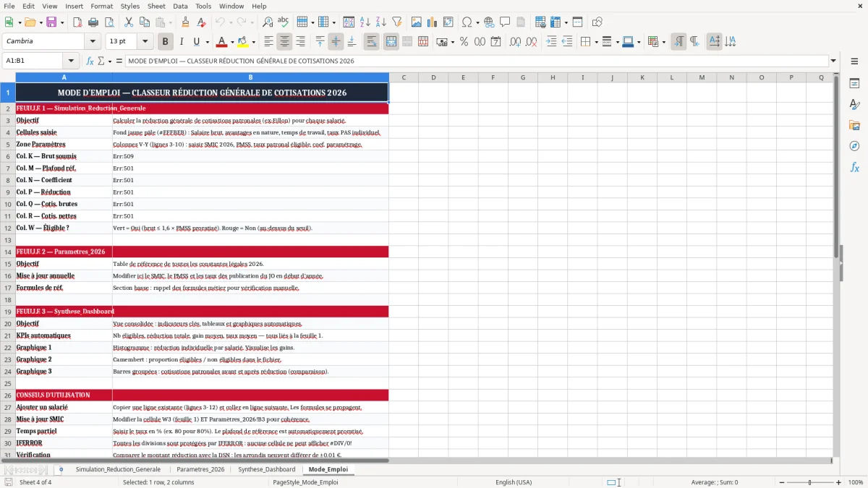Open sidebar Functions fx panel

854,167
